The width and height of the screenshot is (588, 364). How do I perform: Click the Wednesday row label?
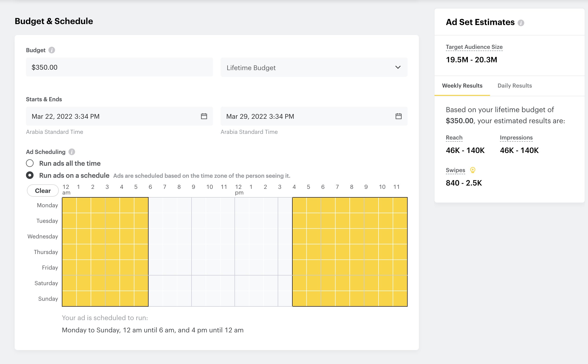point(43,236)
